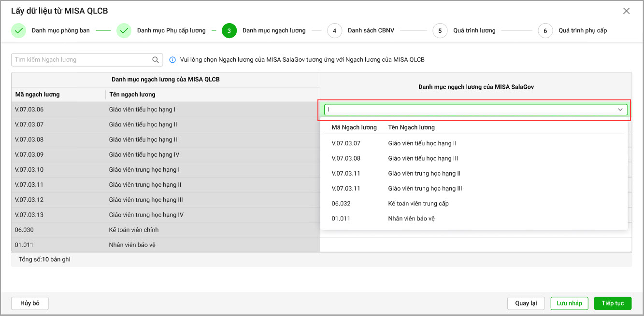Click the Lưu nháp button

click(x=569, y=303)
